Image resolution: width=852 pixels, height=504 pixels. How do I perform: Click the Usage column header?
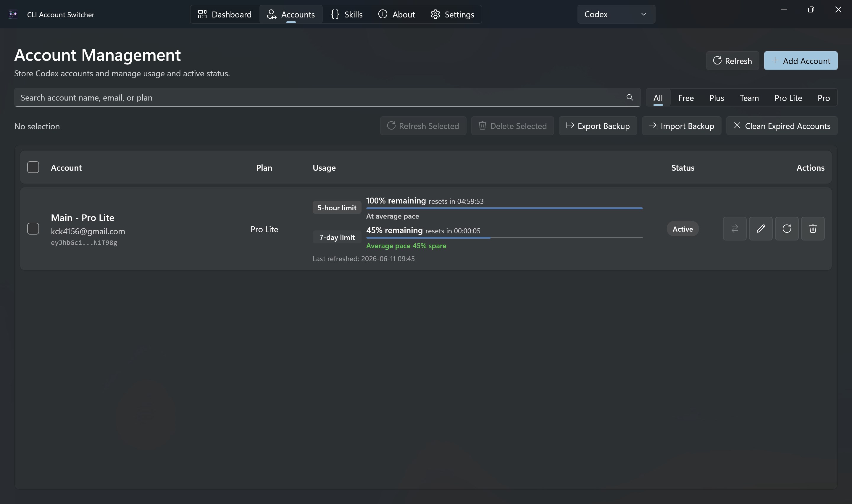click(324, 168)
